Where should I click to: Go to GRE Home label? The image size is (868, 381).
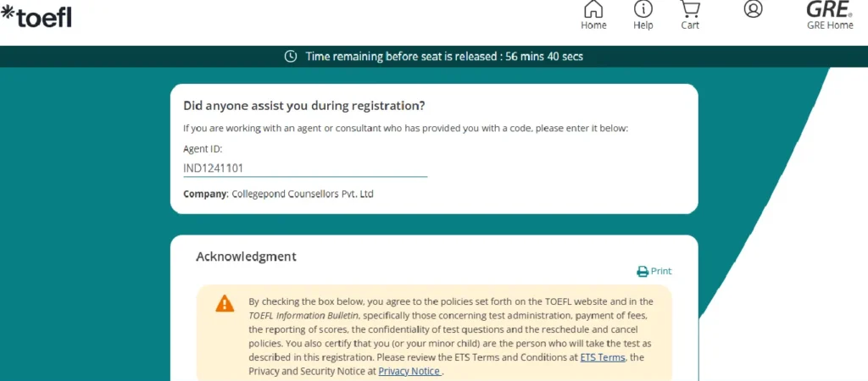(x=830, y=25)
